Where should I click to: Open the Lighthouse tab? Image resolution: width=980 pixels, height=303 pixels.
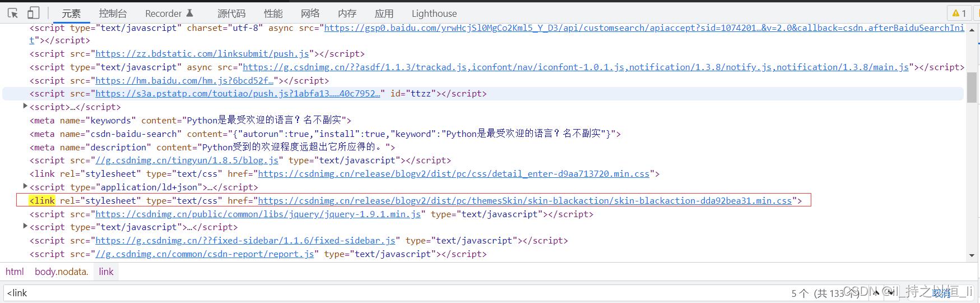coord(434,13)
